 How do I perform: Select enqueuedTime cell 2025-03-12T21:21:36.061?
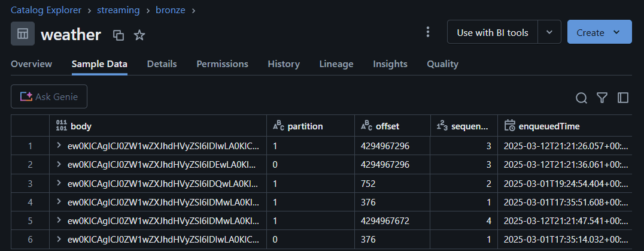(x=565, y=164)
